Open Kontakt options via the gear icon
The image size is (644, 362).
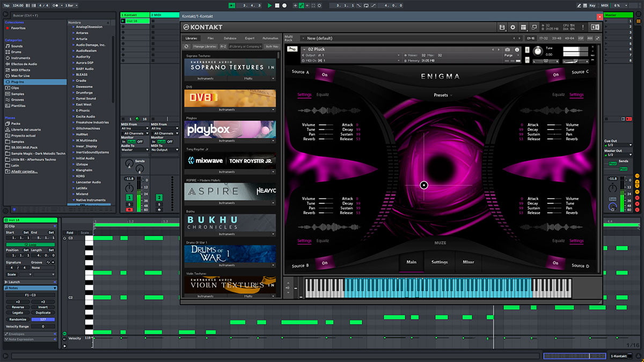point(513,27)
